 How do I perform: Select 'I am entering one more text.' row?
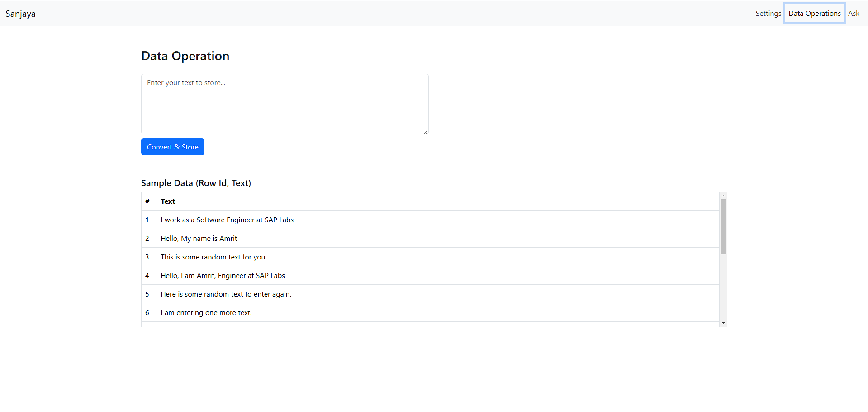coord(206,313)
